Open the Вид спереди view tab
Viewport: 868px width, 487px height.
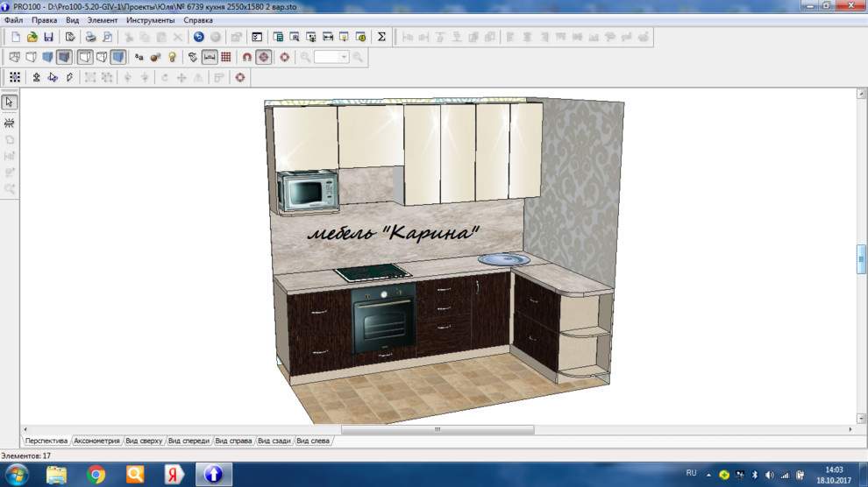[x=189, y=441]
